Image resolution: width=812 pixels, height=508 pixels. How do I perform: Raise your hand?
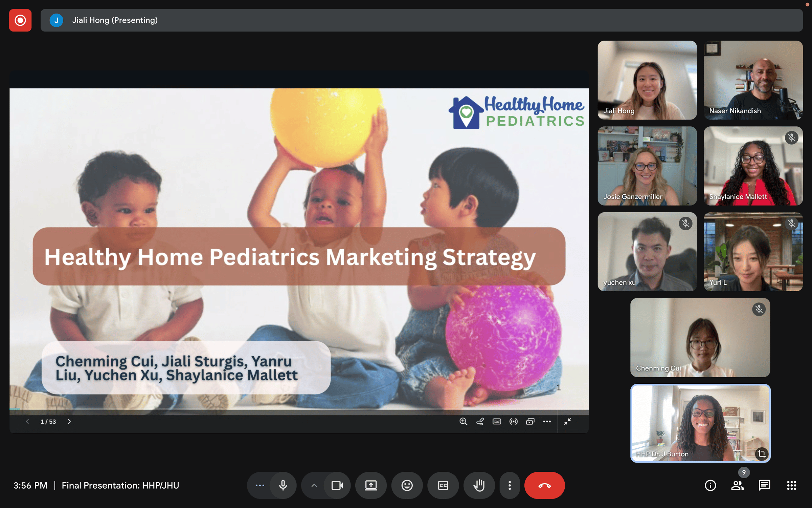coord(479,485)
